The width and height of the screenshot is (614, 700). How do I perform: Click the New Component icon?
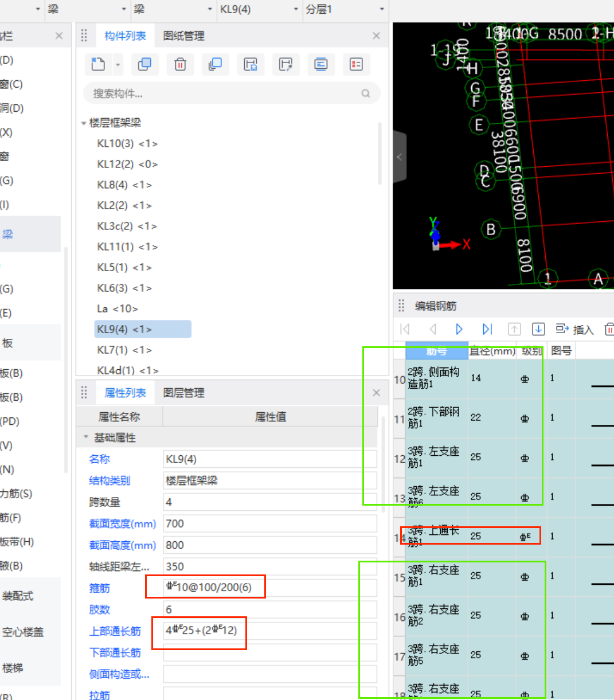pos(98,64)
